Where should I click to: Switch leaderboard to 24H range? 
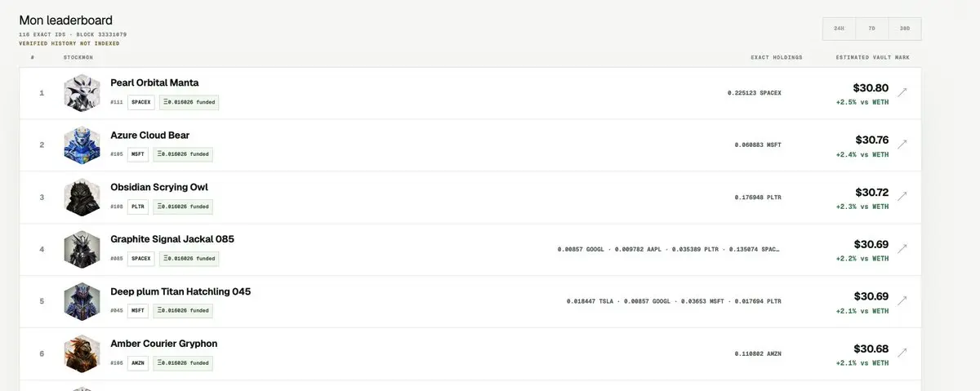tap(839, 28)
